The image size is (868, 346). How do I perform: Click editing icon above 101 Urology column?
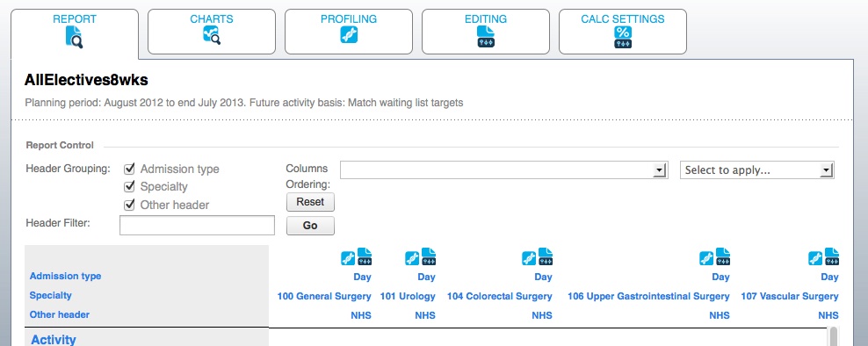point(429,256)
